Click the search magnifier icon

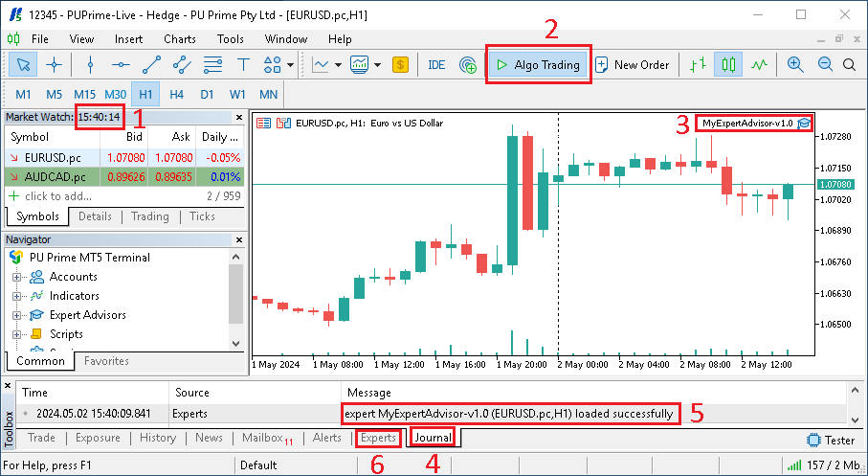(x=849, y=65)
